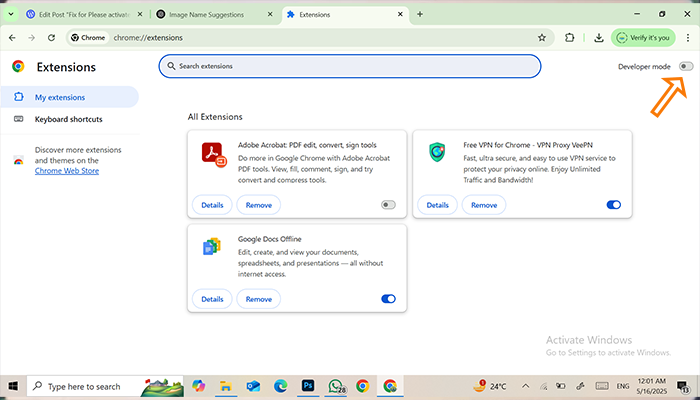Click the 24°C weather widget

[490, 386]
